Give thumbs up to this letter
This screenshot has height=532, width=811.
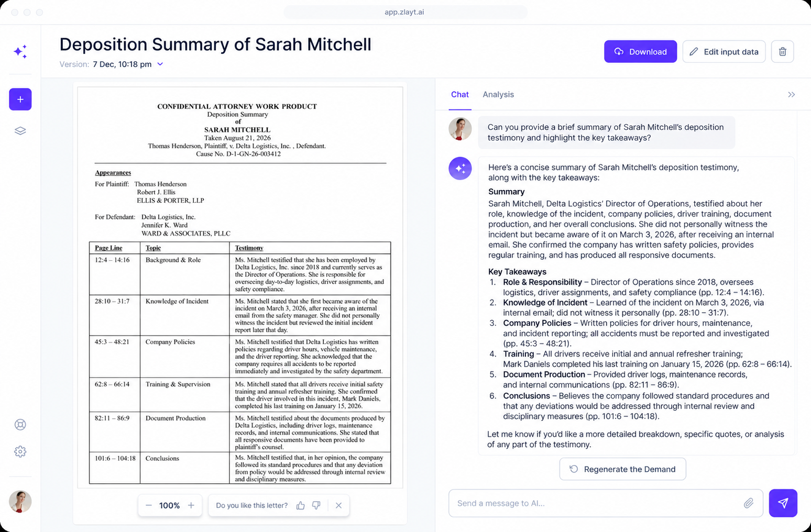tap(301, 505)
